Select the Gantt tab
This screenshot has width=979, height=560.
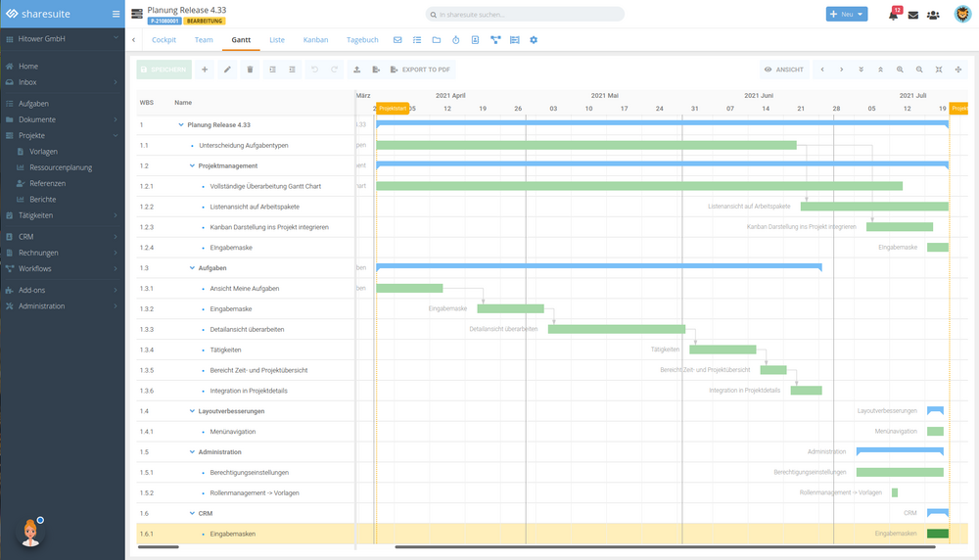[x=241, y=40]
